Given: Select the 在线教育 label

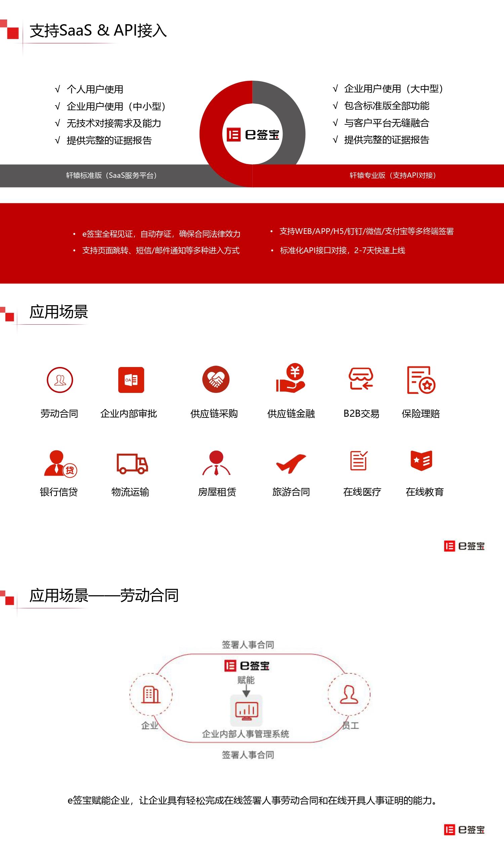Looking at the screenshot, I should (425, 492).
